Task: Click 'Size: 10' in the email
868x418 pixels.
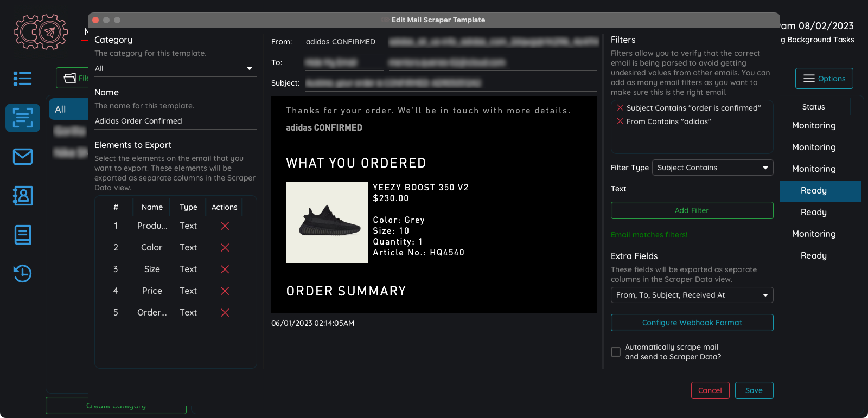Action: [391, 231]
